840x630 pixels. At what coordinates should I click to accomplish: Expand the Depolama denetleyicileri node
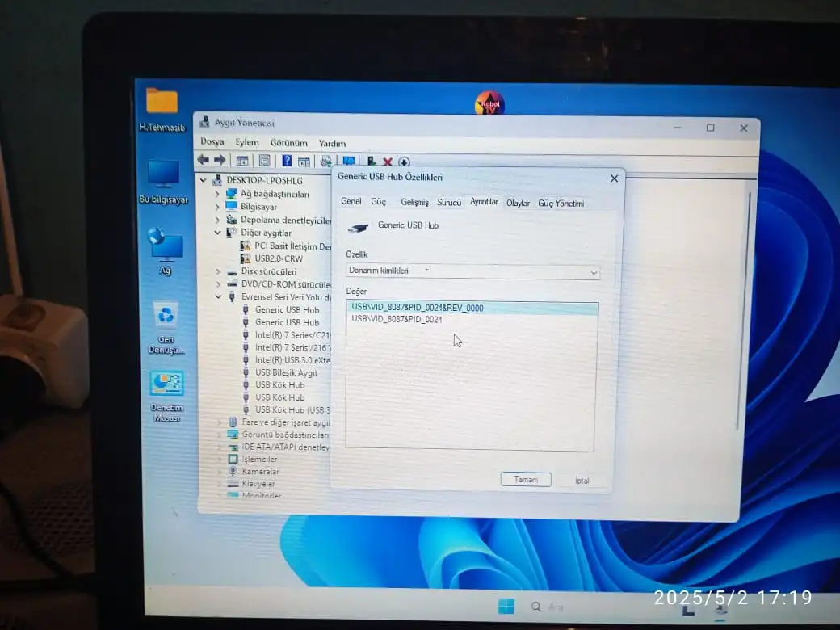pos(217,220)
